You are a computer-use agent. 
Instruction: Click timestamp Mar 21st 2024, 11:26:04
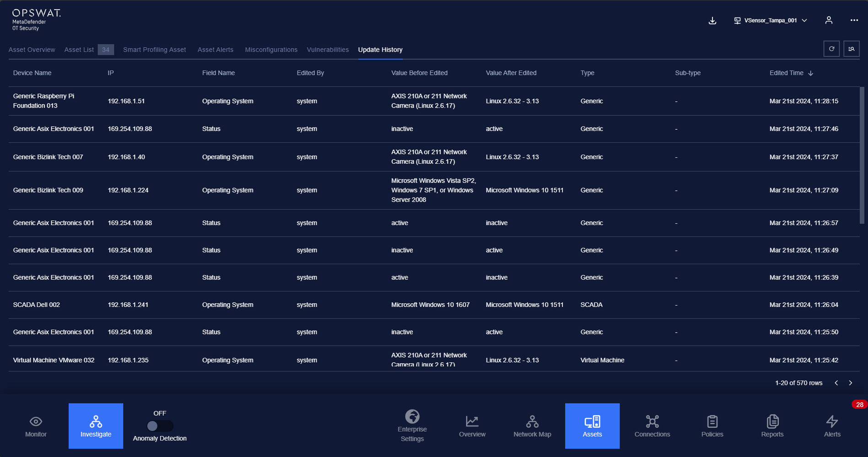pos(803,305)
